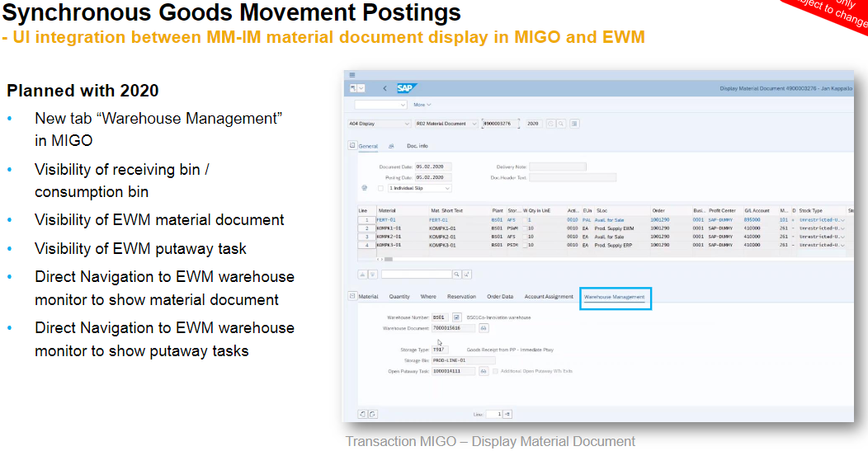The image size is (868, 451).
Task: Select line 4 row button
Action: pyautogui.click(x=366, y=245)
